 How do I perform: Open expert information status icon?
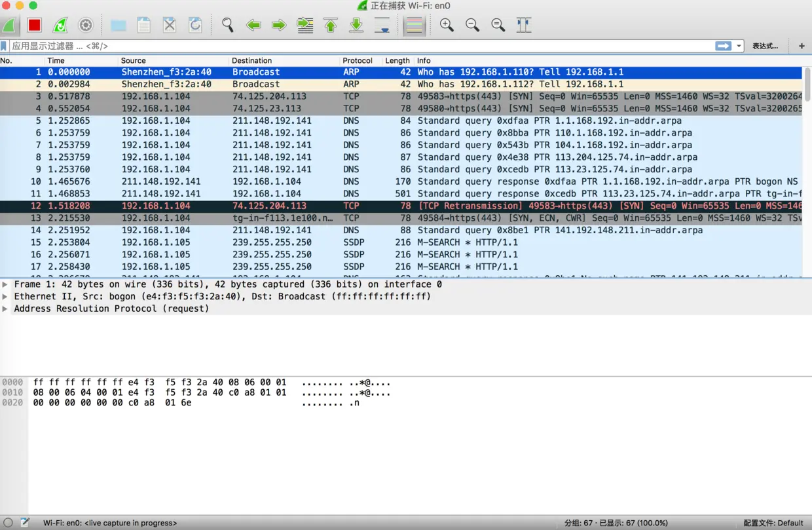[9, 523]
